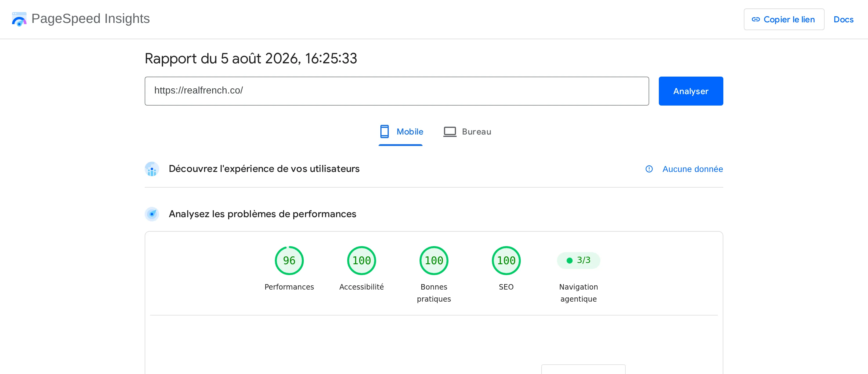This screenshot has width=868, height=374.
Task: Click the performance diagnostics section icon
Action: (x=152, y=214)
